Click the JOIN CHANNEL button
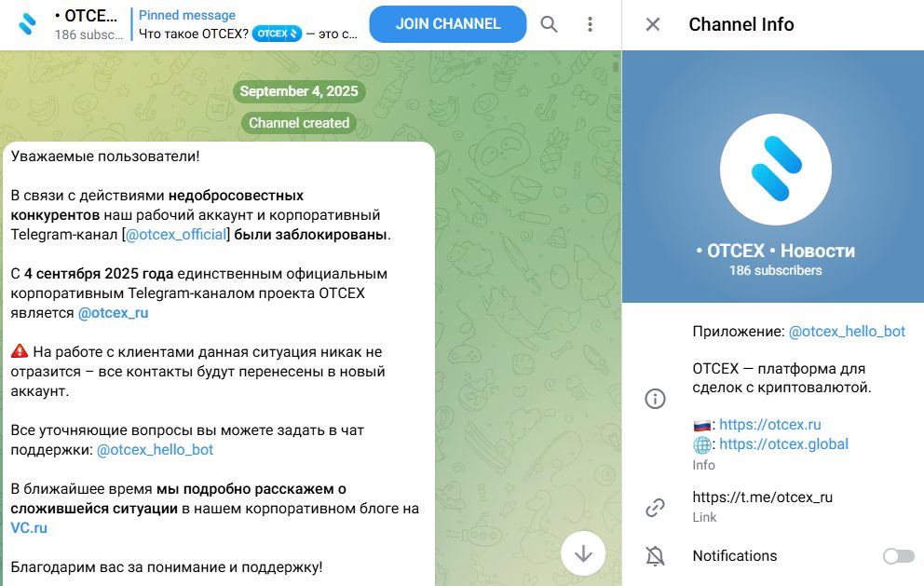 [x=448, y=24]
